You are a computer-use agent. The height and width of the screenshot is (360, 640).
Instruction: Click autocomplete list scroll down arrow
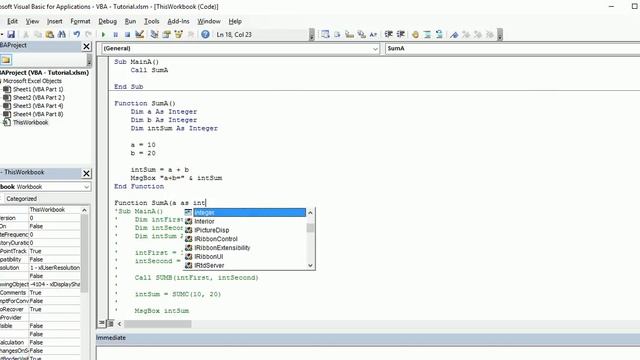(x=310, y=265)
